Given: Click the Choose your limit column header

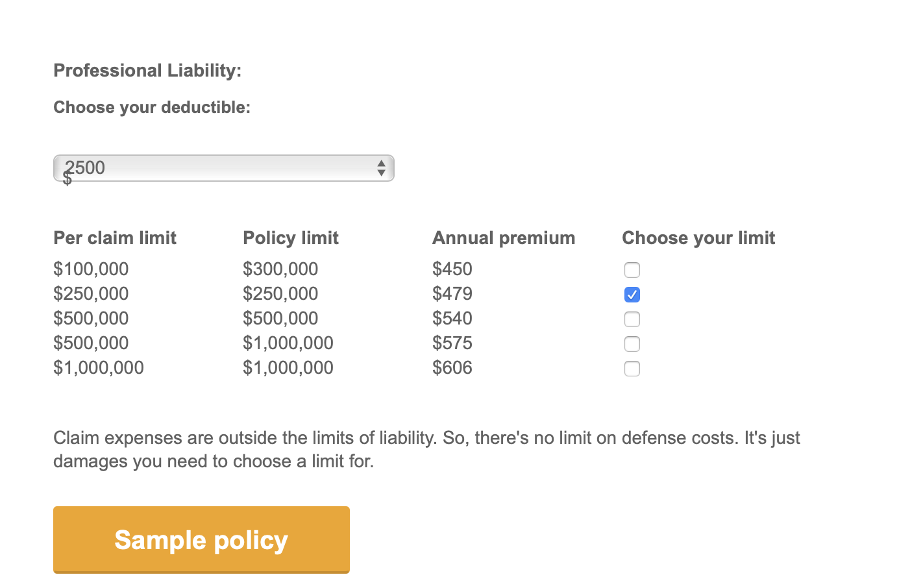Looking at the screenshot, I should [698, 238].
